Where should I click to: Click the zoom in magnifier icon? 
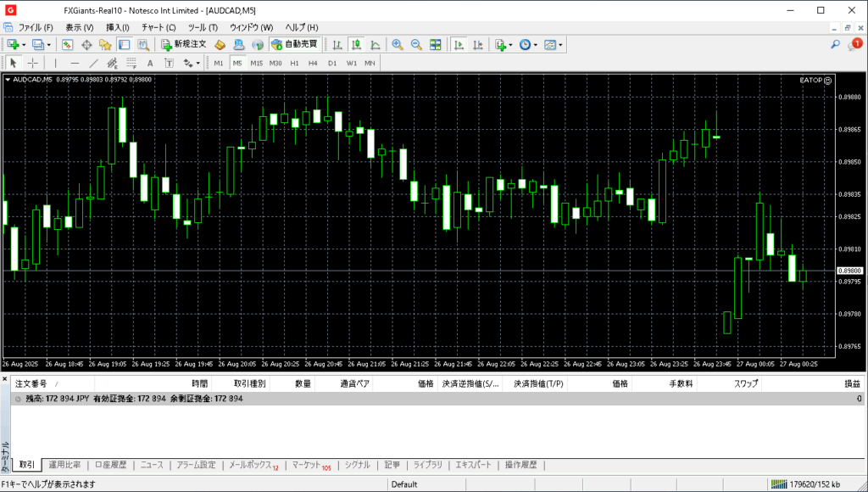point(397,44)
